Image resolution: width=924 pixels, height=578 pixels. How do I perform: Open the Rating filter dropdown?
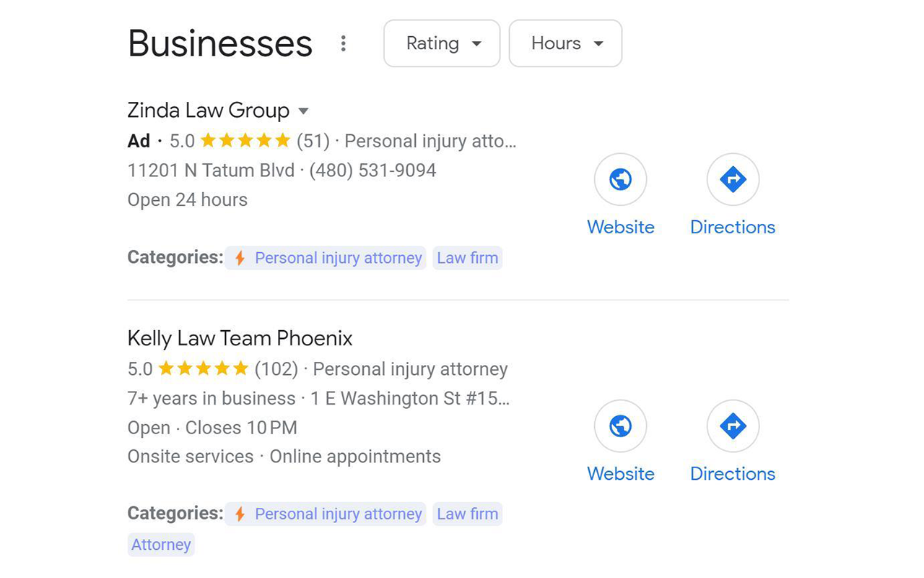[x=442, y=43]
